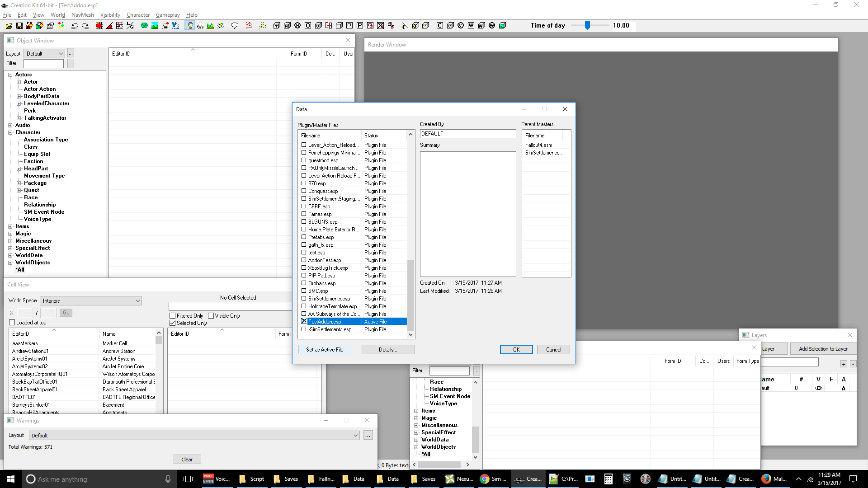Open Task View on the taskbar
The image size is (868, 488).
[x=188, y=479]
